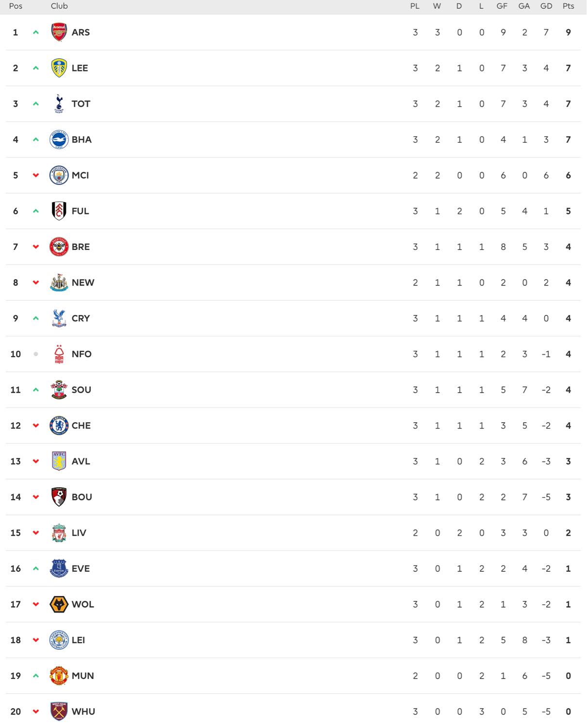Select the Everton row points value

[568, 569]
